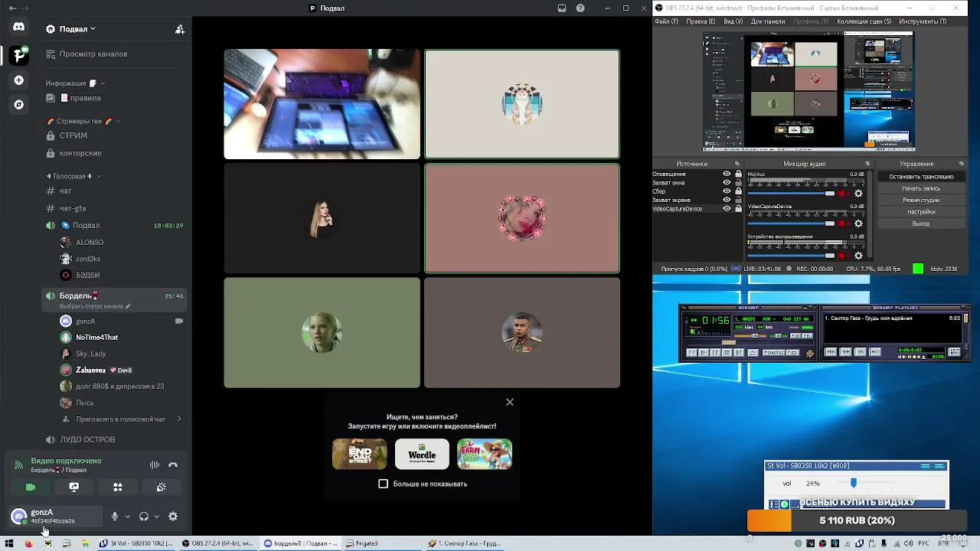Deafen Discord headphones
This screenshot has height=551, width=980.
[x=143, y=517]
